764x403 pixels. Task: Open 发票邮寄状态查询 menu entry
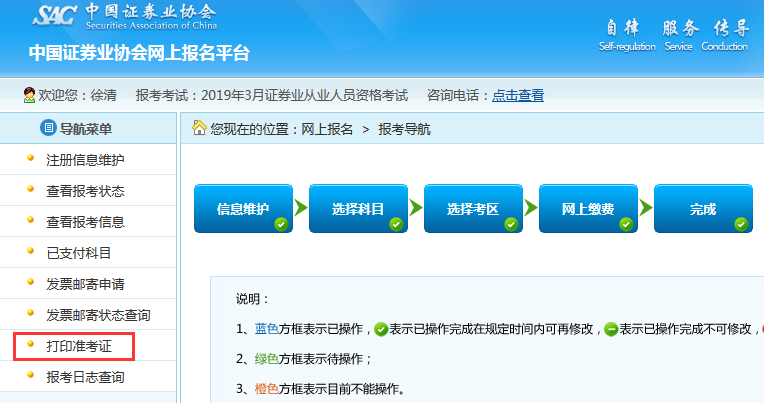pos(98,315)
